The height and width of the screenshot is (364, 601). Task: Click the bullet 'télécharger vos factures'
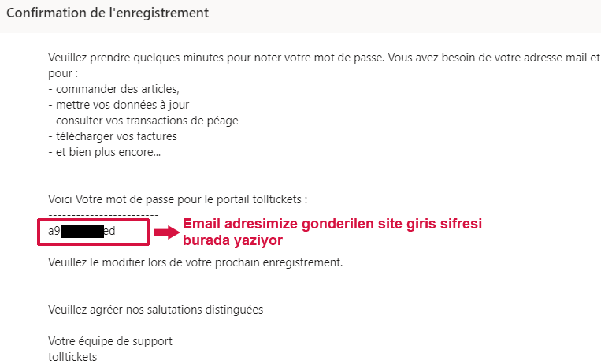click(113, 136)
